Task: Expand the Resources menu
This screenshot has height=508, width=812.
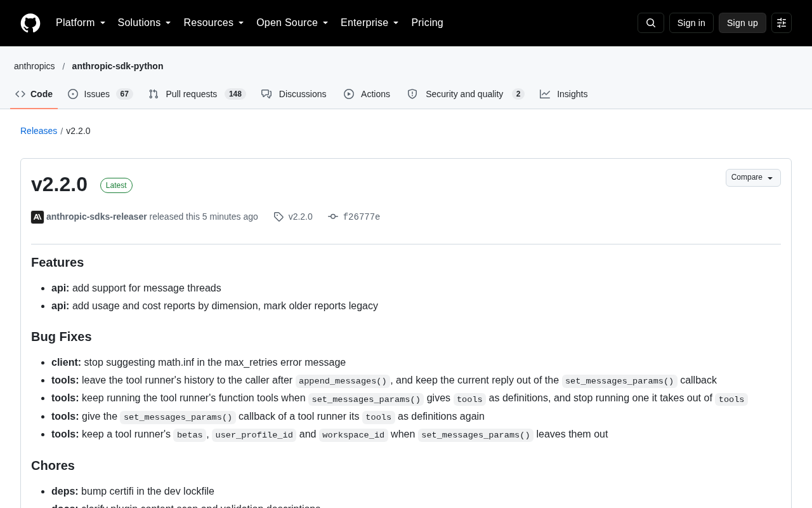Action: click(x=214, y=23)
